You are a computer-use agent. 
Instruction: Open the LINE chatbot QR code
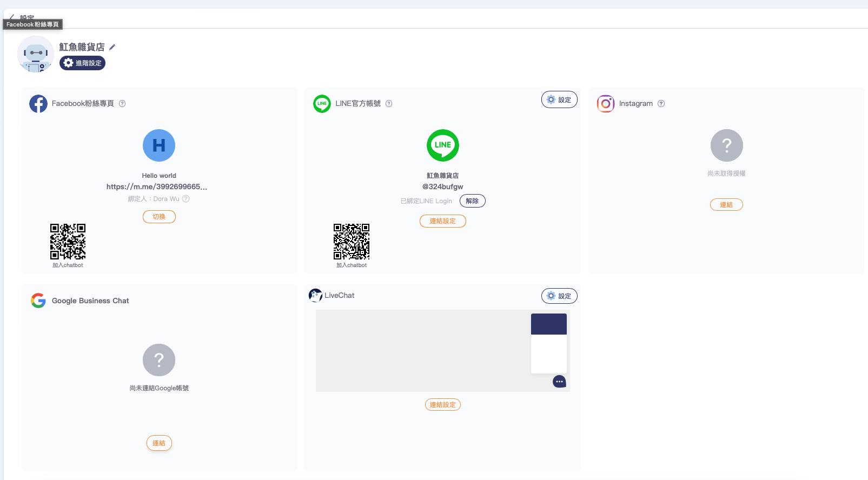(352, 242)
